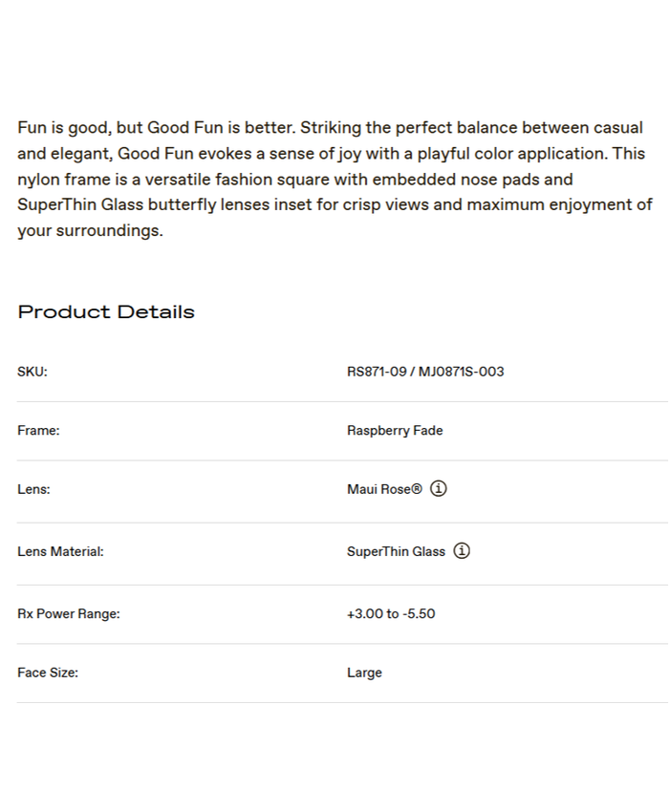Open info icon next to SuperThin Glass value
The image size is (669, 812).
pyautogui.click(x=462, y=550)
